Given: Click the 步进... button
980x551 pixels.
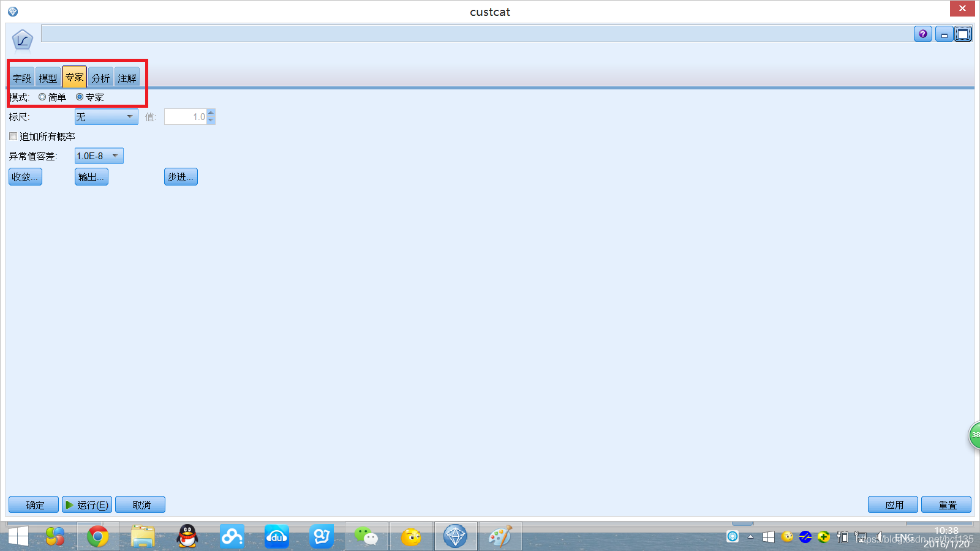Looking at the screenshot, I should [181, 176].
